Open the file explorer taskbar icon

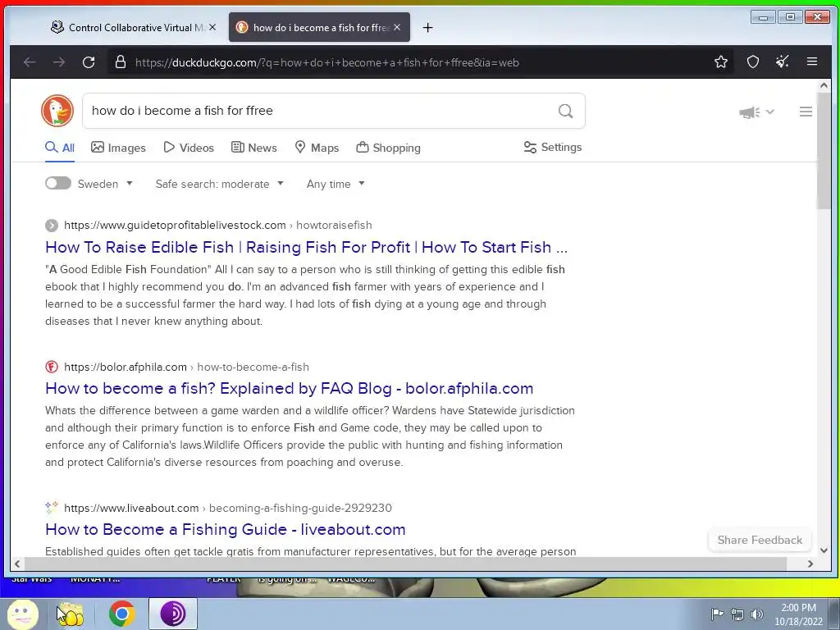(x=71, y=614)
